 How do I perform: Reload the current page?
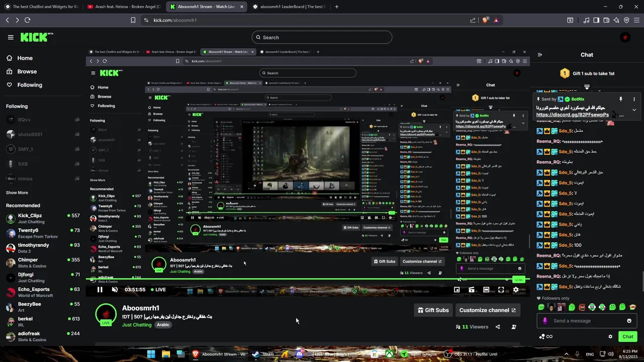point(27,20)
